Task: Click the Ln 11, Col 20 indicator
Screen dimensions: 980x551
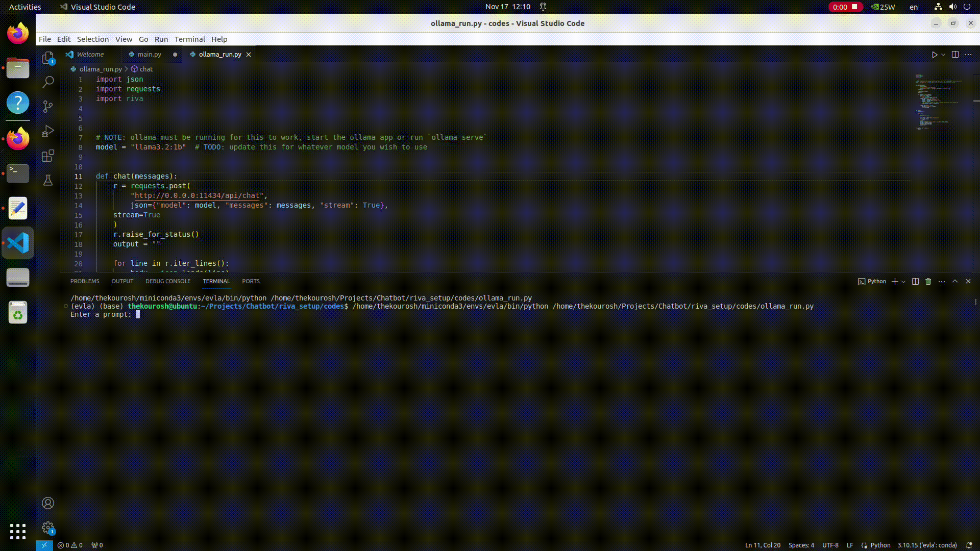Action: coord(763,545)
